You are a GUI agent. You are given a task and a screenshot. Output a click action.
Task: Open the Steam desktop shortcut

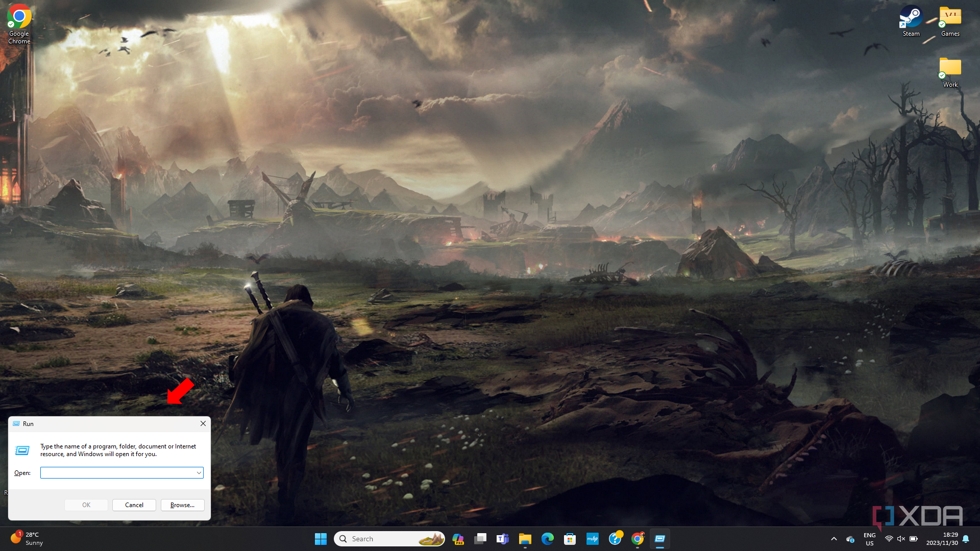coord(911,21)
